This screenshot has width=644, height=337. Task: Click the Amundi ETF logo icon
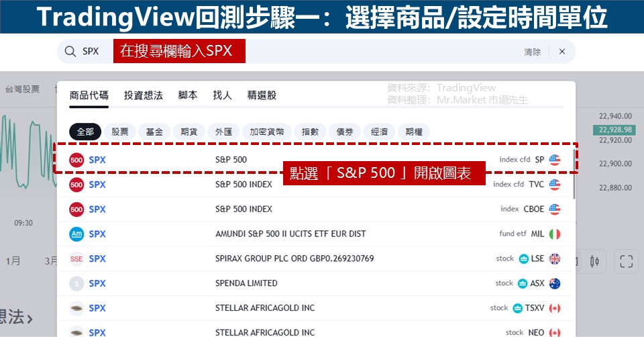[x=76, y=234]
